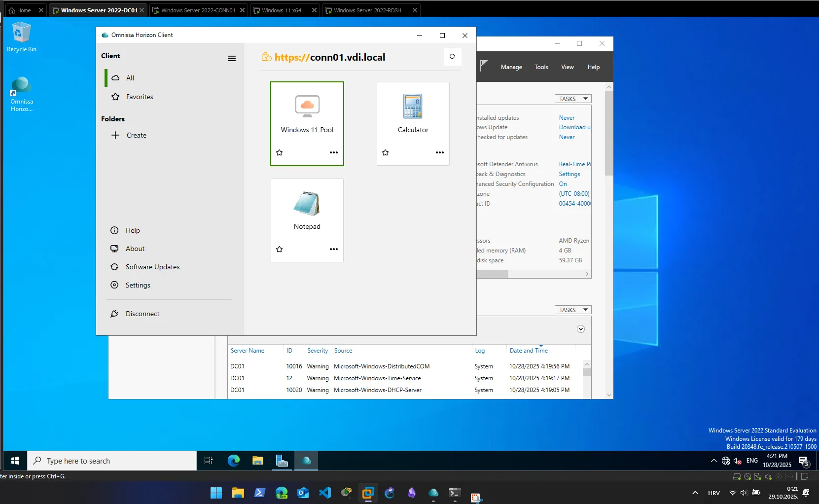Open Server Manager from the VM taskbar

282,460
